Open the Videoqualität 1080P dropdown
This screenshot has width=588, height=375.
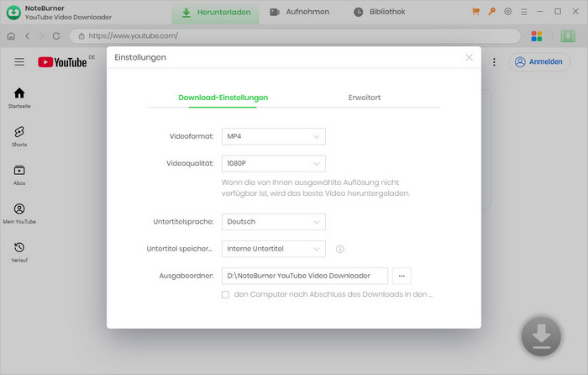click(x=273, y=163)
